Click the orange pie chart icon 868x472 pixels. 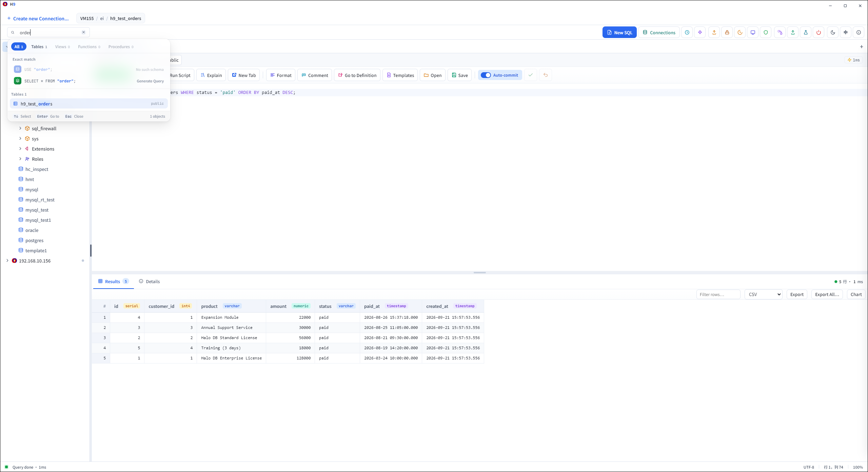tap(740, 33)
